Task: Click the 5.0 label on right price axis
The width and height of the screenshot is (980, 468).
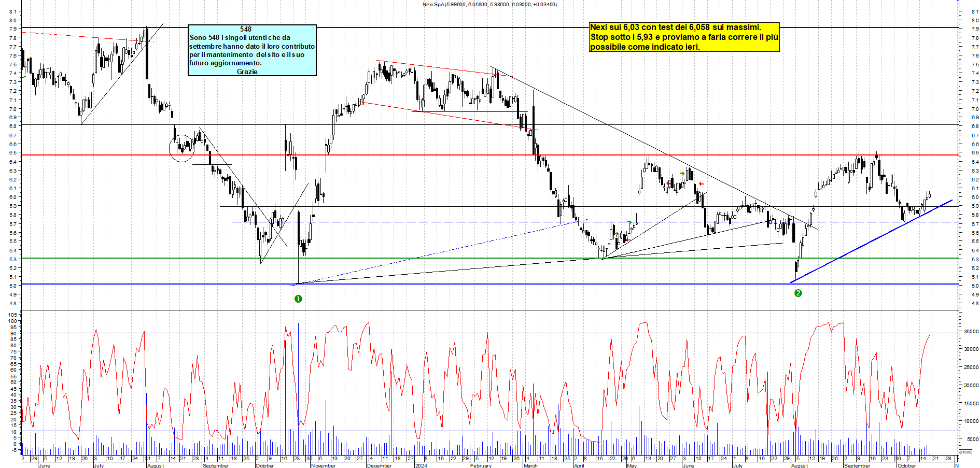Action: click(975, 286)
